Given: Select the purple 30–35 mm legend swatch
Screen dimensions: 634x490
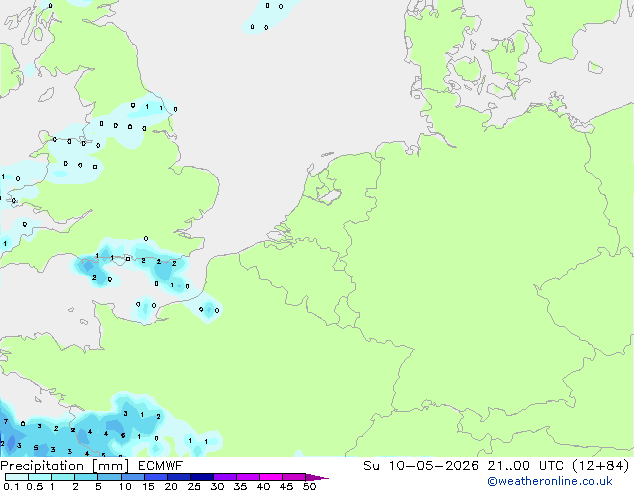Looking at the screenshot, I should pyautogui.click(x=224, y=477).
